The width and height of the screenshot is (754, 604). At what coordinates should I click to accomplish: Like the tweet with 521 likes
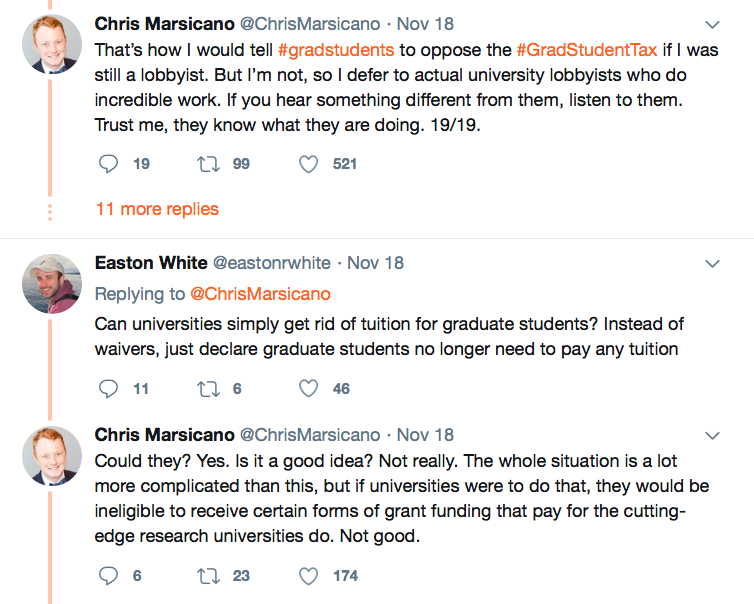[x=309, y=163]
